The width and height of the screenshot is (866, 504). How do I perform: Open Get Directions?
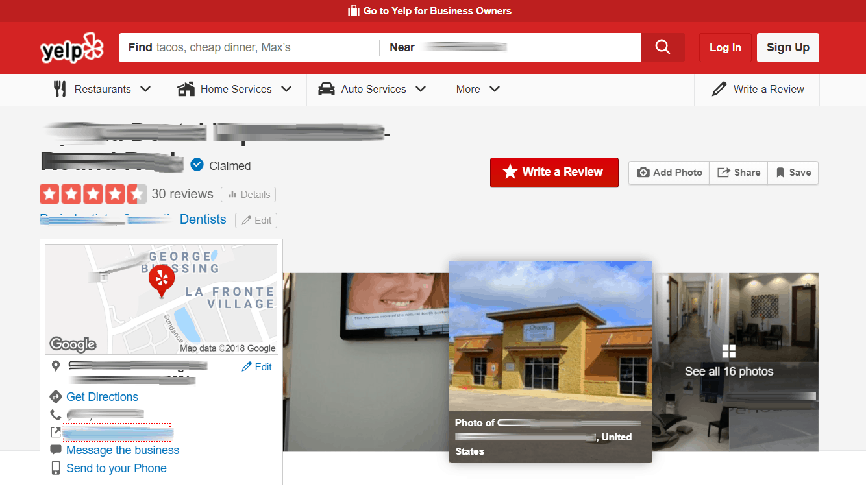coord(102,396)
